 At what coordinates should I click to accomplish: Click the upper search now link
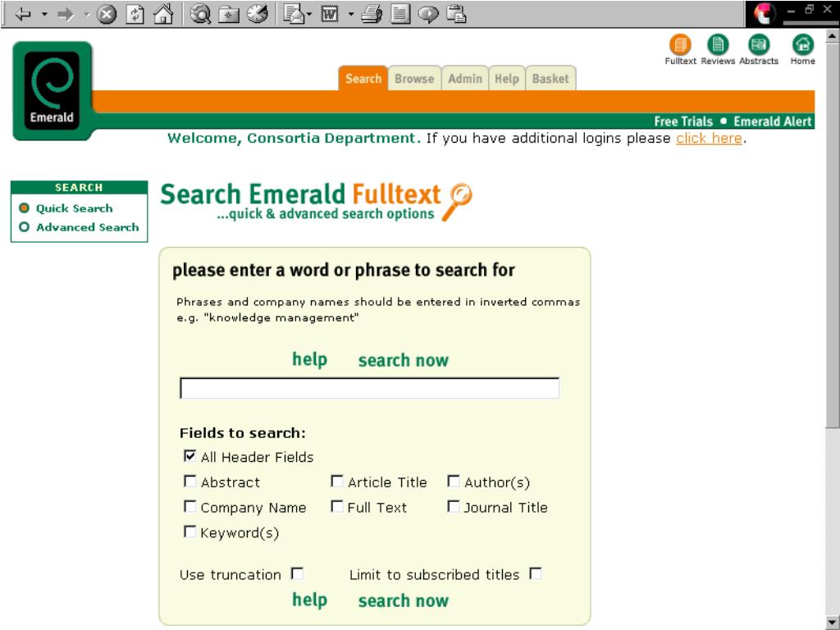[x=404, y=361]
